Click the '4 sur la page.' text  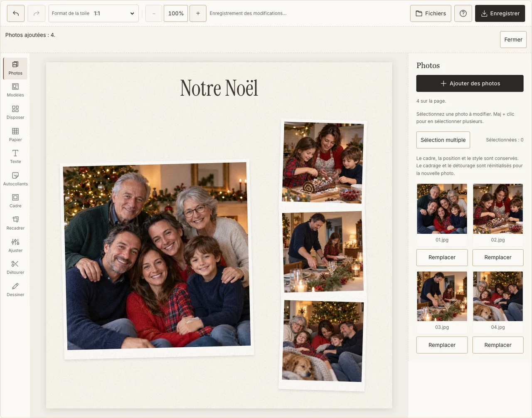(431, 101)
